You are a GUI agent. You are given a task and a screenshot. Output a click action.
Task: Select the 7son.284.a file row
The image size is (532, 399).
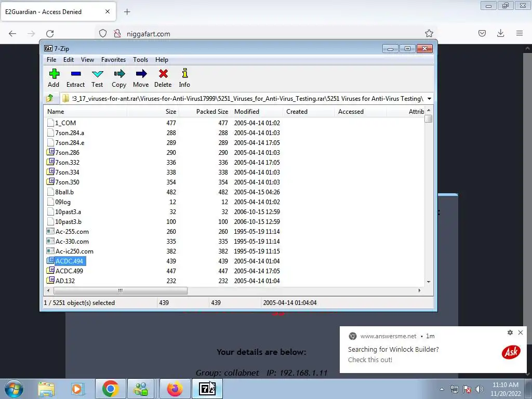click(234, 132)
